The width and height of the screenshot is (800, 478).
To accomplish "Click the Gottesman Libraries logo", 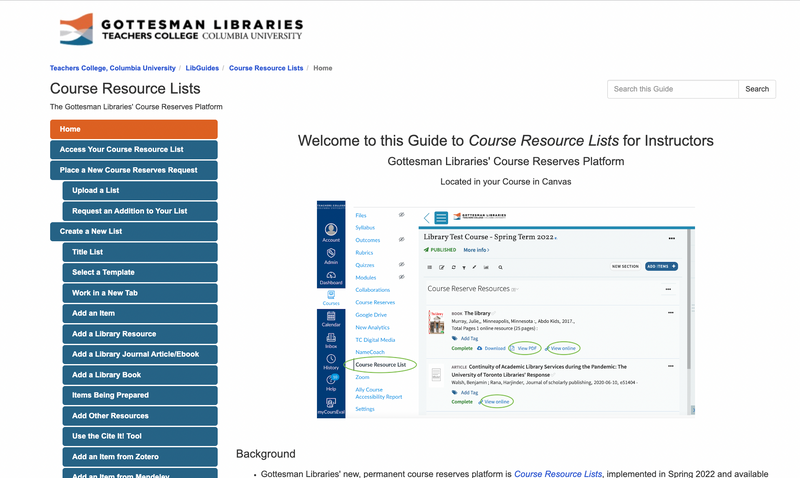I will pyautogui.click(x=181, y=29).
